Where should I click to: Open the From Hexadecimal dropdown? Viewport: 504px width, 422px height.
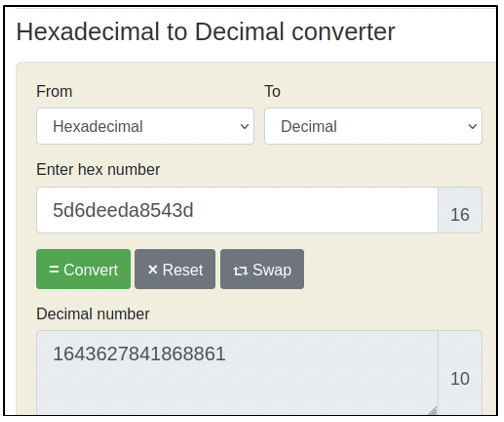[145, 126]
